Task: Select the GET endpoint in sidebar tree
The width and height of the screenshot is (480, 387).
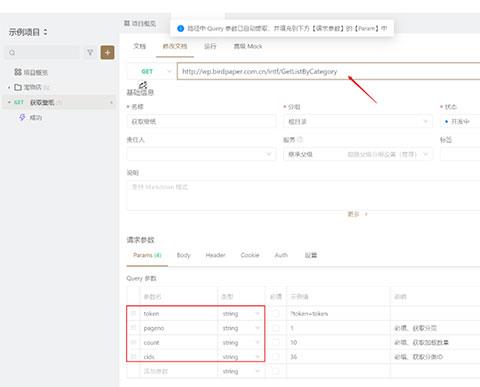Action: coord(59,102)
